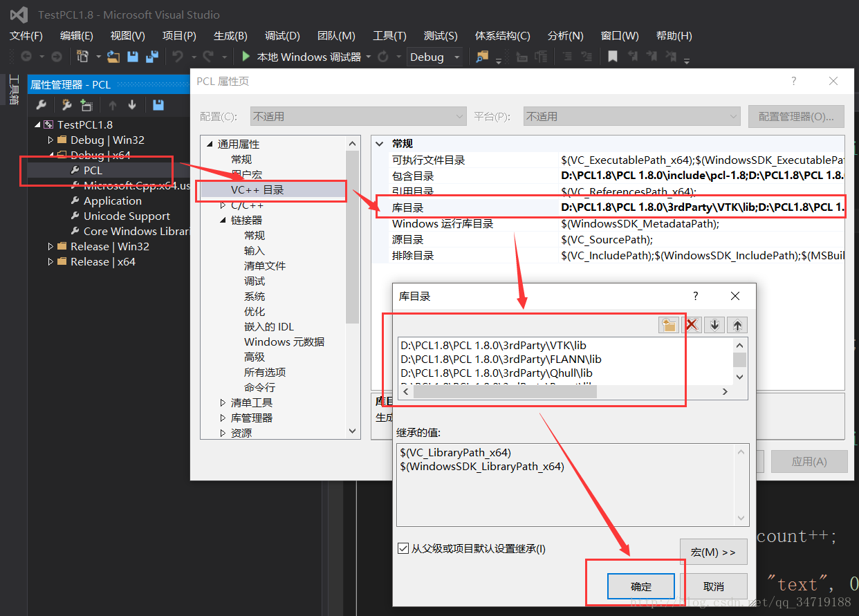Open the 工具箱 side tab
This screenshot has height=616, width=859.
(x=13, y=89)
